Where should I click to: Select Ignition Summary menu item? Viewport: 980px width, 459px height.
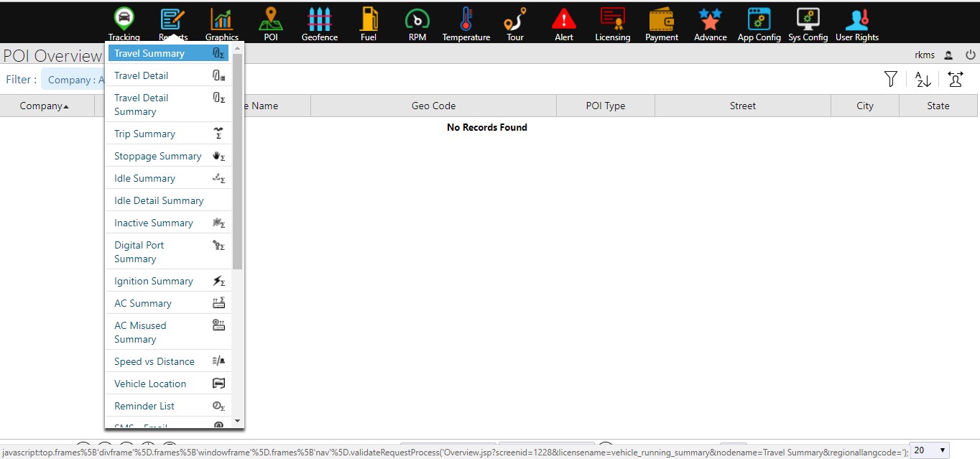tap(154, 281)
